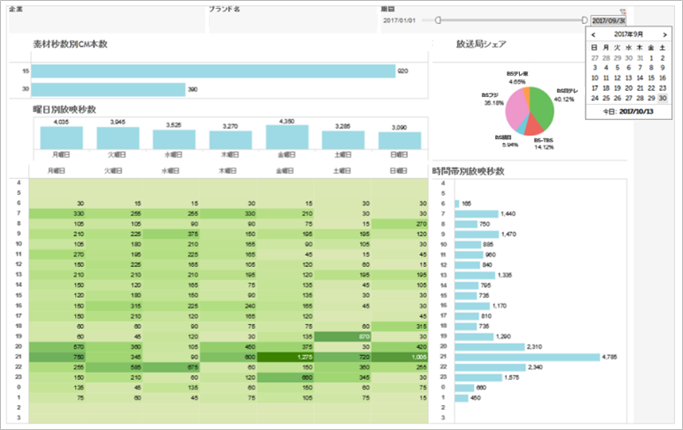Click the 金曜日 bar showing 4,350

point(287,138)
